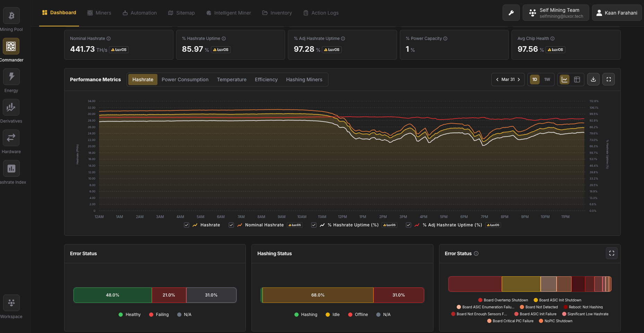The image size is (644, 333).
Task: Switch chart to table view
Action: pyautogui.click(x=577, y=79)
